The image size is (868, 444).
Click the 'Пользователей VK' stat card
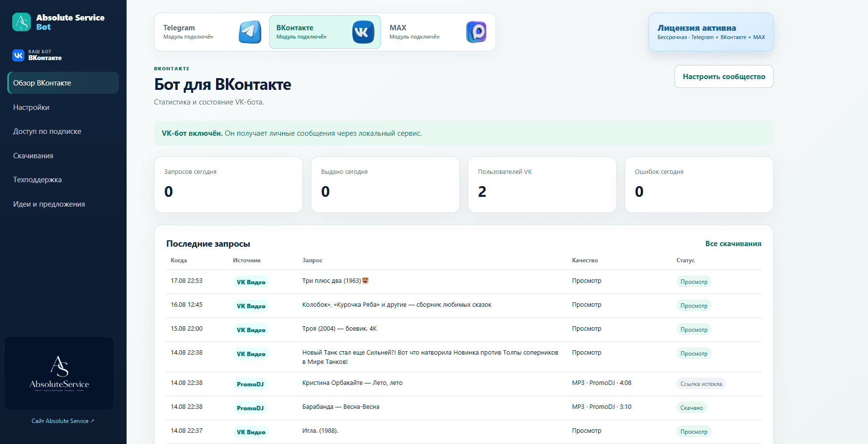(542, 185)
